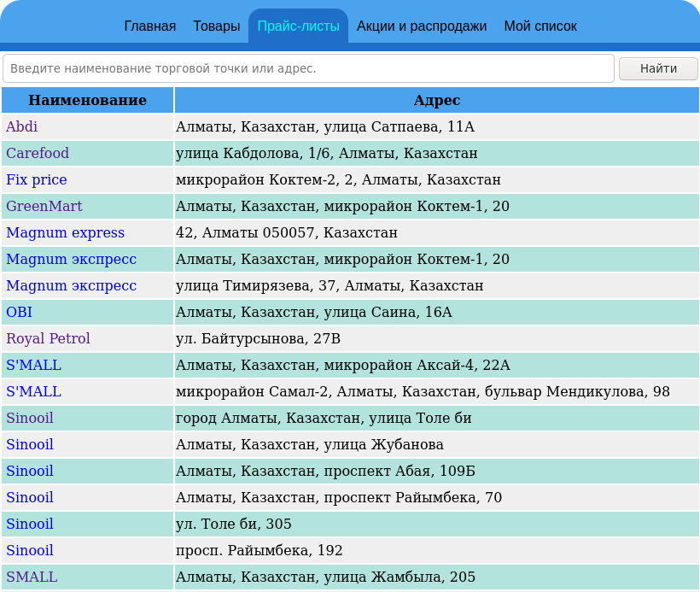Open Sinooil on улица Жубанова
Viewport: 700px width, 592px height.
(30, 445)
